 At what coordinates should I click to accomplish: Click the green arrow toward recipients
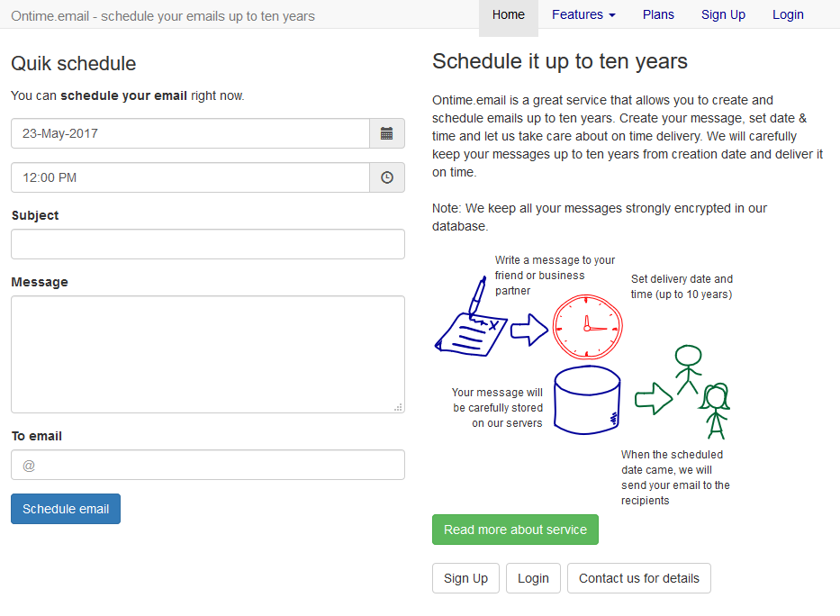click(x=654, y=398)
